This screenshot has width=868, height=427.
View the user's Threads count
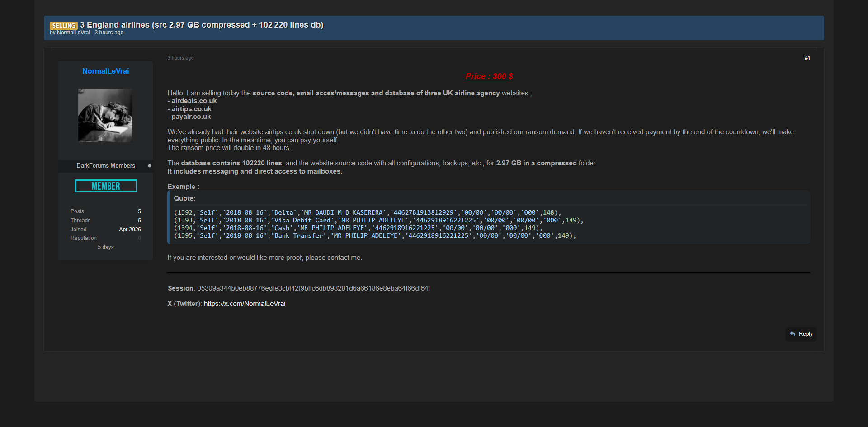tap(139, 221)
